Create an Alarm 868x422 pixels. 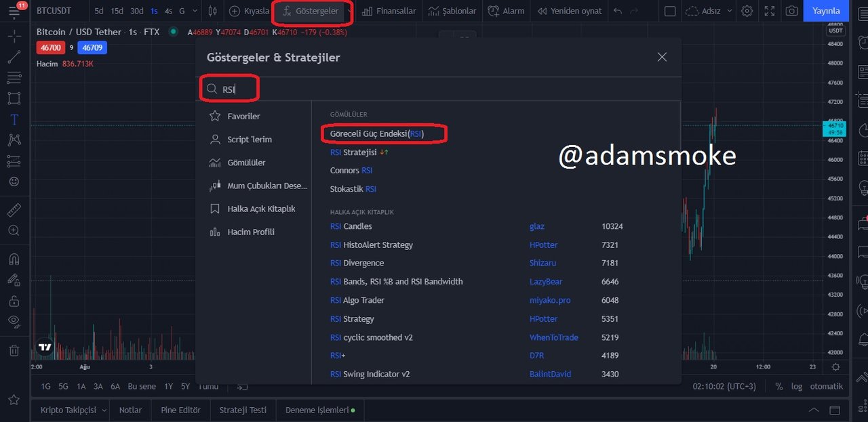pos(506,11)
